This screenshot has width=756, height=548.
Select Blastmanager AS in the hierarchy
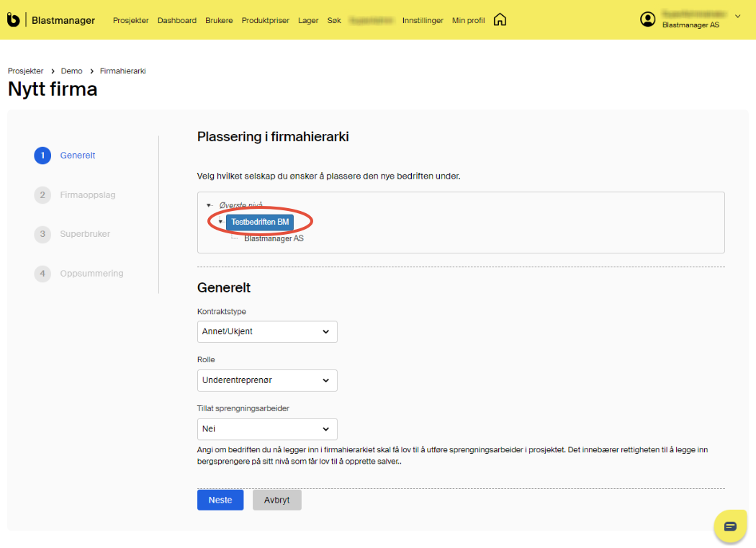tap(274, 238)
